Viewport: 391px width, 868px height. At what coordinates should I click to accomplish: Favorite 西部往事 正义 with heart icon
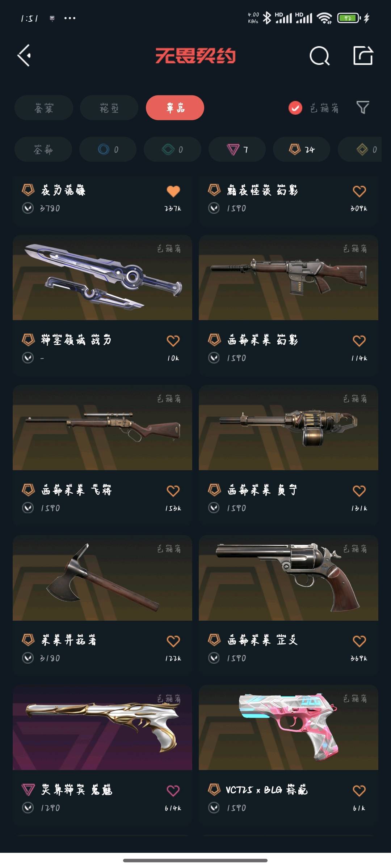(x=359, y=641)
